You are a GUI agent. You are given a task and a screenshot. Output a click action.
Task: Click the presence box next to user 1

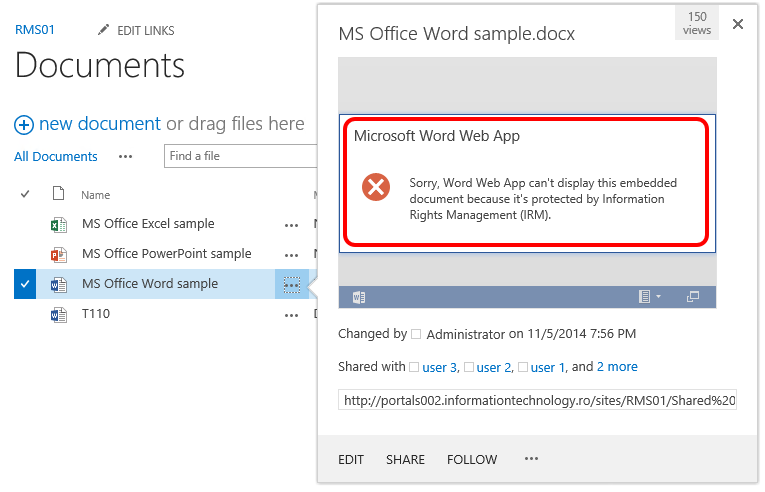point(523,367)
